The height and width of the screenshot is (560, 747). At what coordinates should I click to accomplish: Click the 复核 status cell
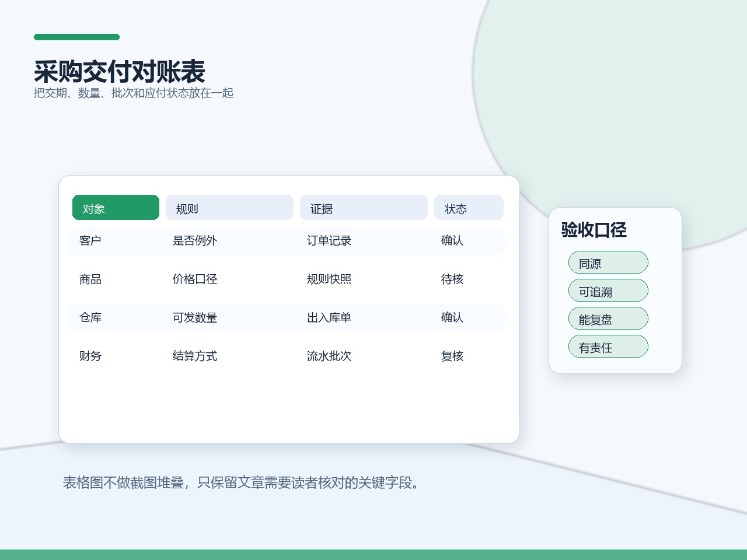pyautogui.click(x=452, y=356)
